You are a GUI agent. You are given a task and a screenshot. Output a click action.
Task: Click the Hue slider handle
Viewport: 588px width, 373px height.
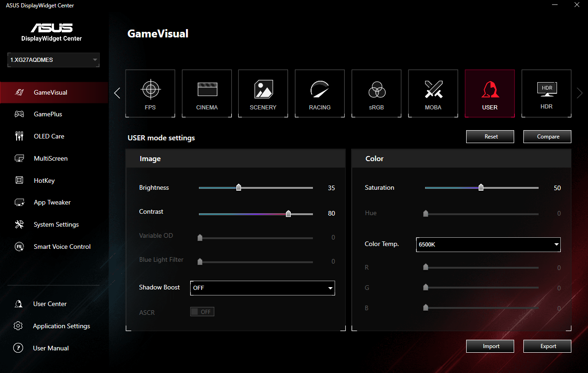point(426,213)
